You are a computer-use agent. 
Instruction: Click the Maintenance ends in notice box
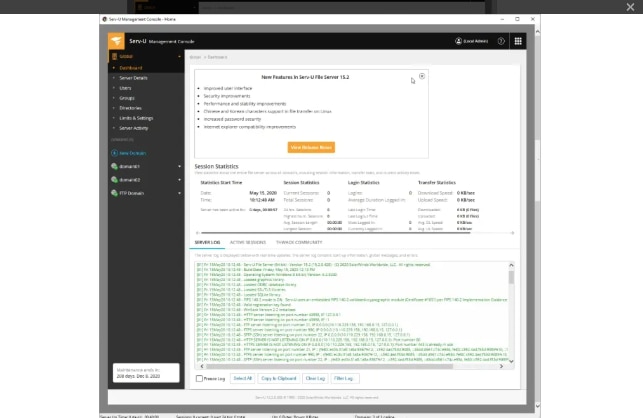[146, 373]
